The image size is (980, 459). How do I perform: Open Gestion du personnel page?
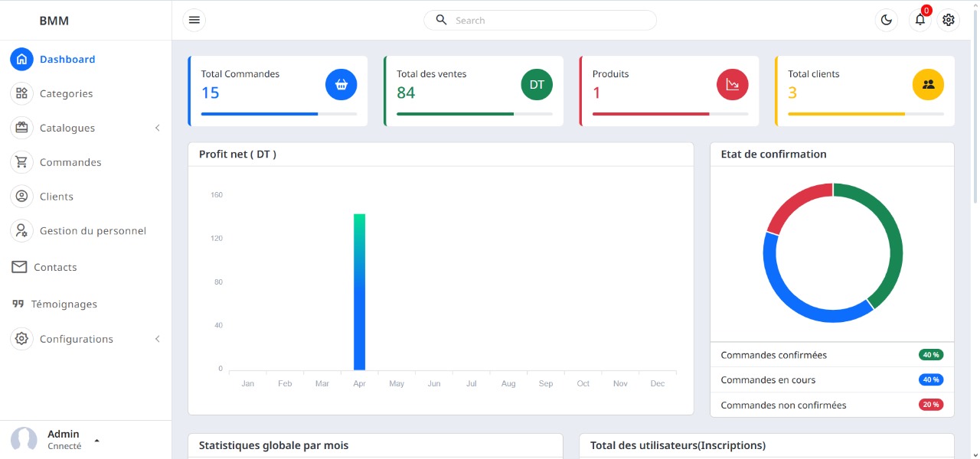click(92, 231)
